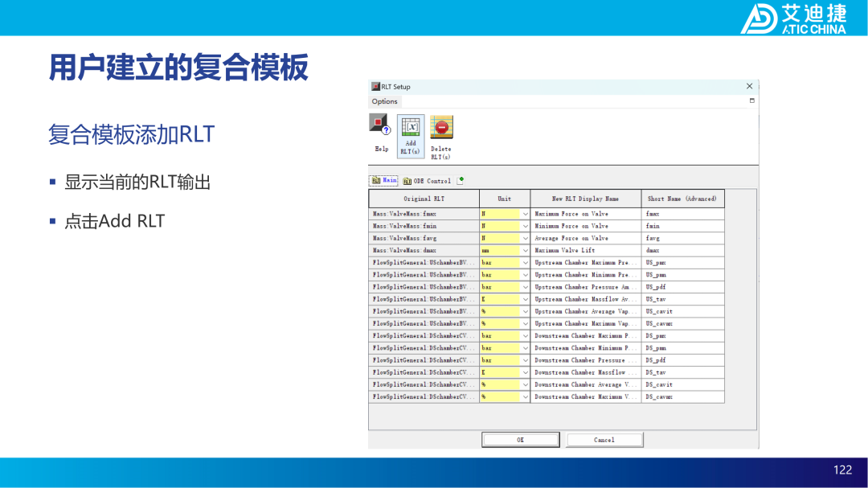The height and width of the screenshot is (488, 868).
Task: Click the New RLT Display Name column header
Action: coord(586,199)
